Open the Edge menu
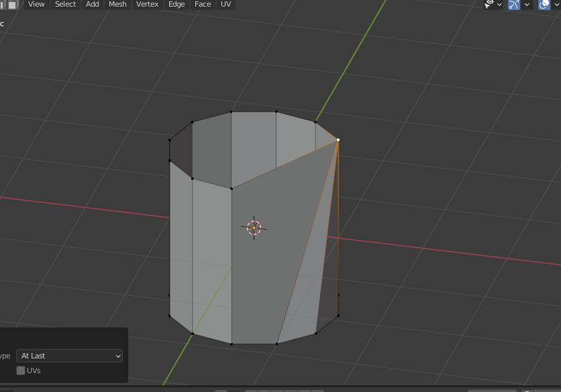 coord(176,4)
